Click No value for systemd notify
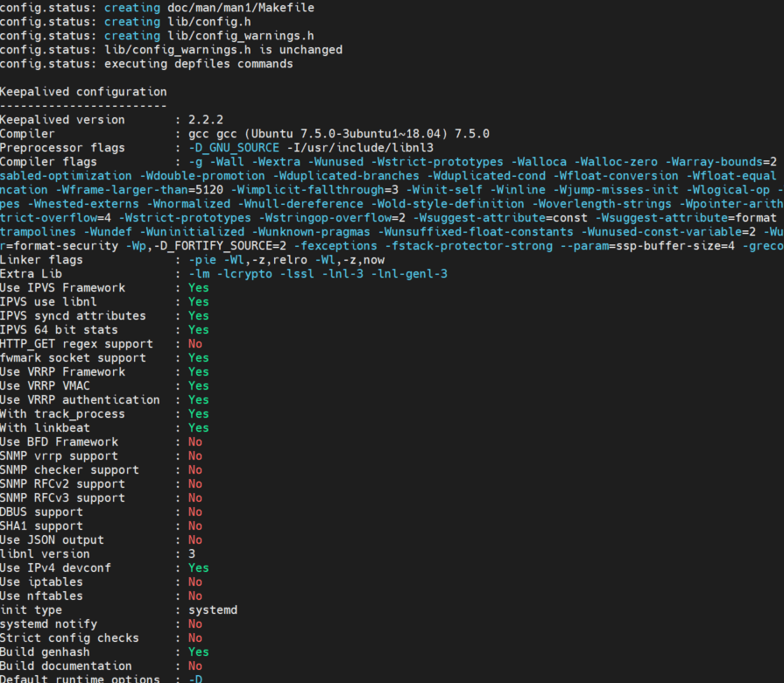Screen dimensions: 784x683 [195, 623]
